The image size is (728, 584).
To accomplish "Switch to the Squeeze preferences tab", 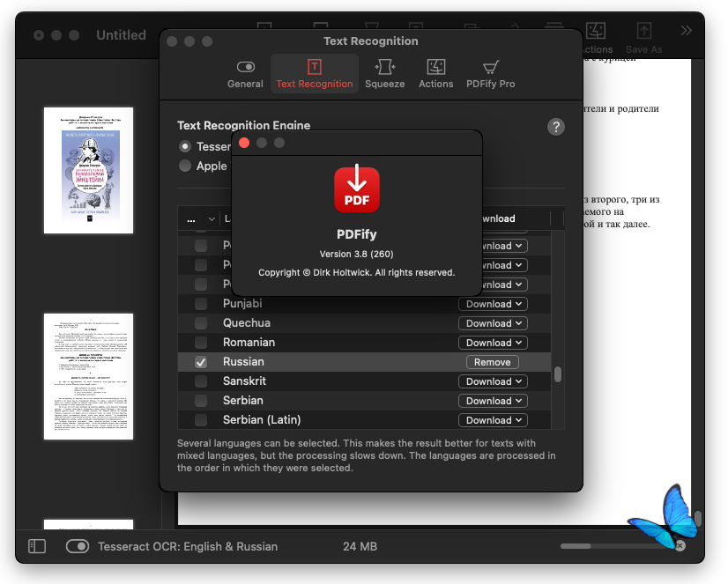I will (384, 74).
